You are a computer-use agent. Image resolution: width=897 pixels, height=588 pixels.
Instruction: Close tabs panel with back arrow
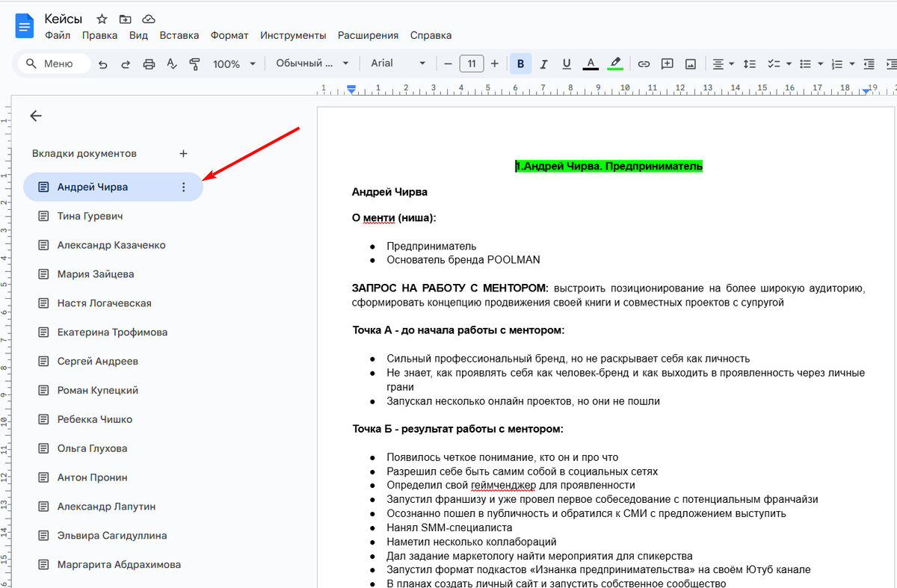click(36, 116)
